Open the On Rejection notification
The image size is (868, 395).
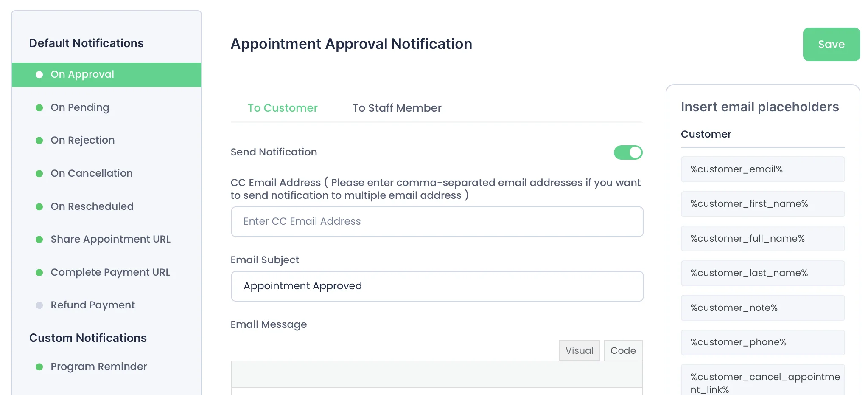pos(82,141)
